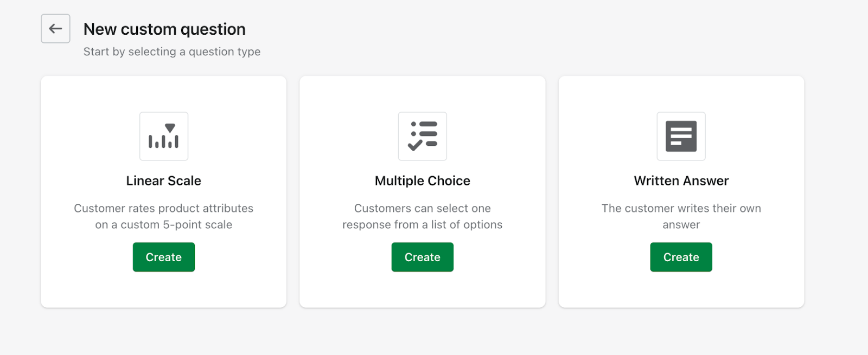Click the back arrow button

click(55, 29)
